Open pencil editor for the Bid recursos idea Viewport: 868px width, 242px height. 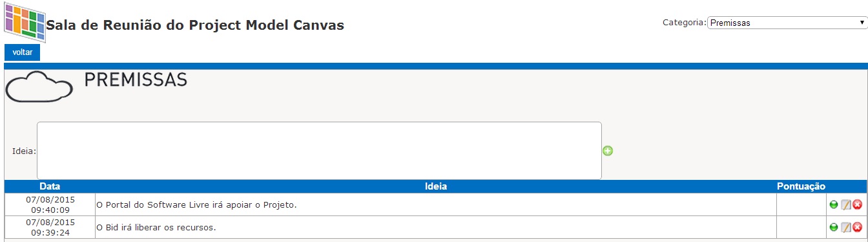coord(845,227)
